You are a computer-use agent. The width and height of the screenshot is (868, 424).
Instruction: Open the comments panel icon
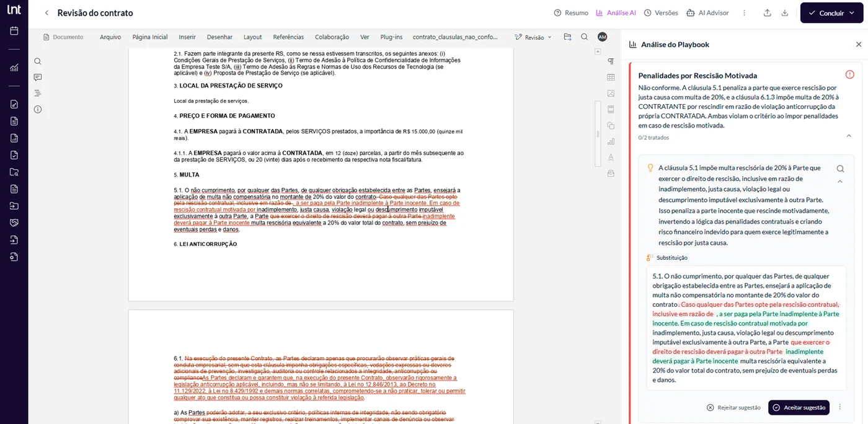point(38,77)
